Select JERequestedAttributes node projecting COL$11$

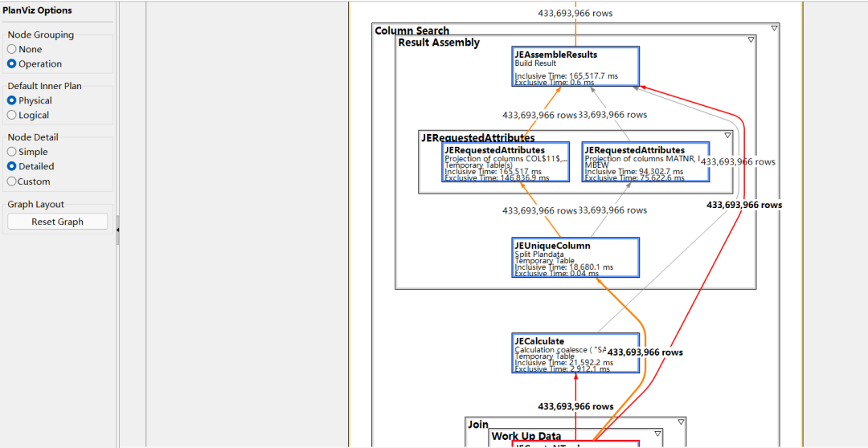click(506, 161)
